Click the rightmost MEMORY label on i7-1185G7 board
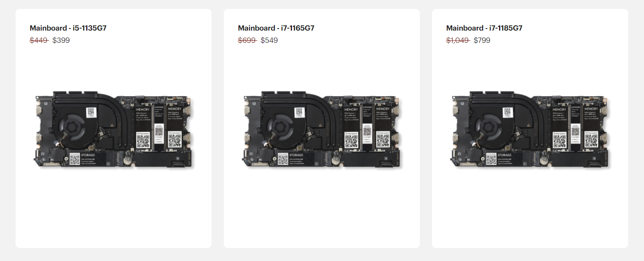This screenshot has height=261, width=644. (x=591, y=109)
